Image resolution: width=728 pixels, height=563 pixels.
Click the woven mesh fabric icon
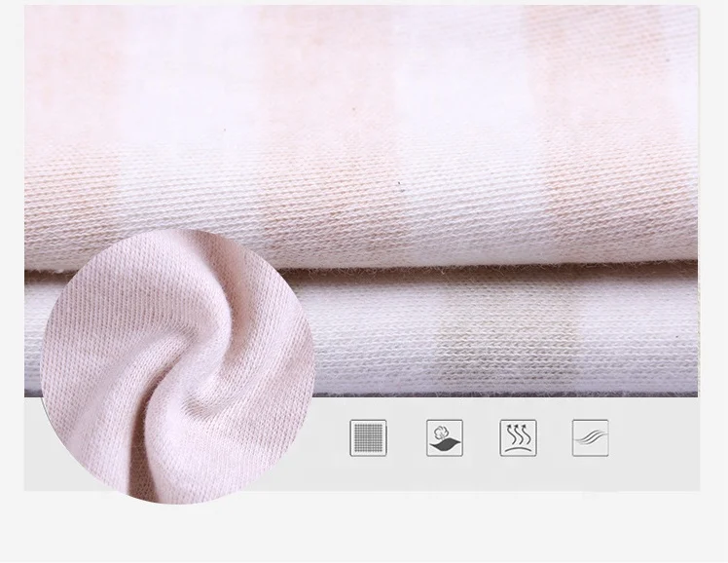[x=368, y=438]
